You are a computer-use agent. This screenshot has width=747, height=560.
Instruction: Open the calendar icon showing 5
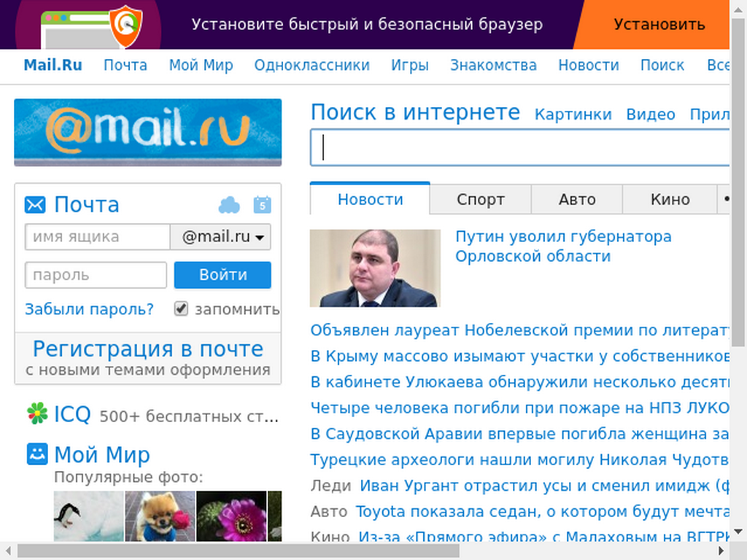262,205
